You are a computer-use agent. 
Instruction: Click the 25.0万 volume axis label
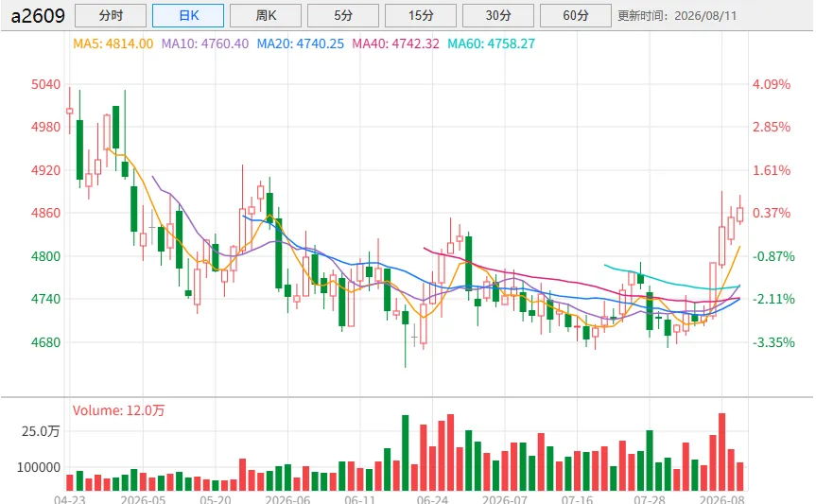(41, 431)
